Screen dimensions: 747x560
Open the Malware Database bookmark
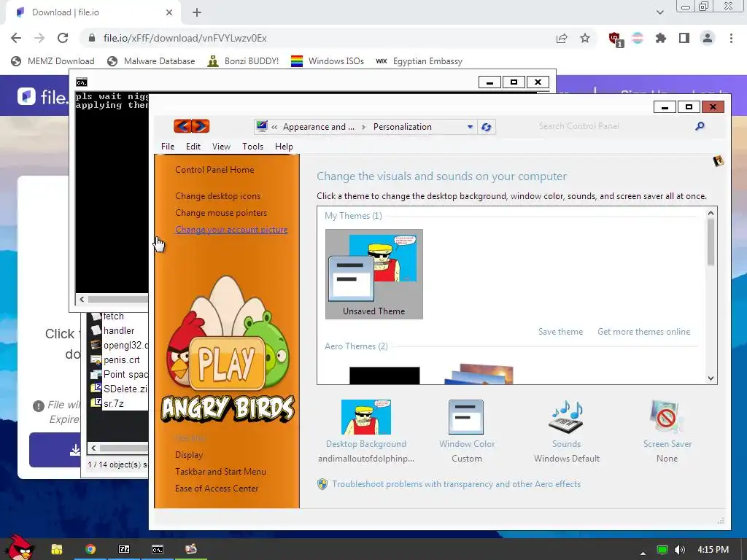pos(151,61)
